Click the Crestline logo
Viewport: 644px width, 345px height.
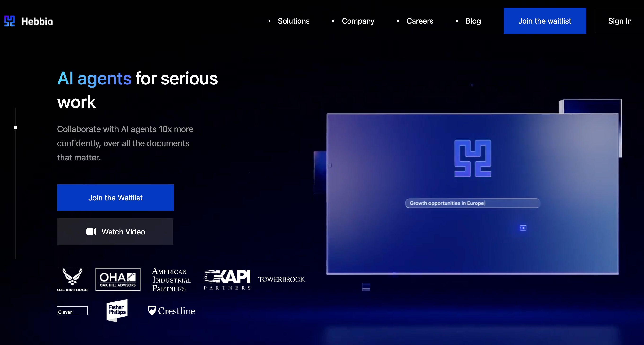point(172,311)
